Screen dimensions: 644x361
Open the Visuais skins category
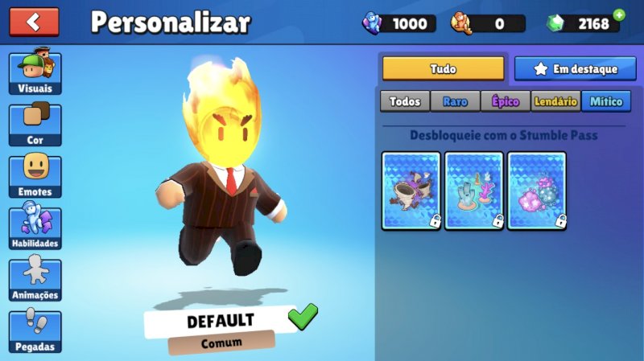point(35,72)
